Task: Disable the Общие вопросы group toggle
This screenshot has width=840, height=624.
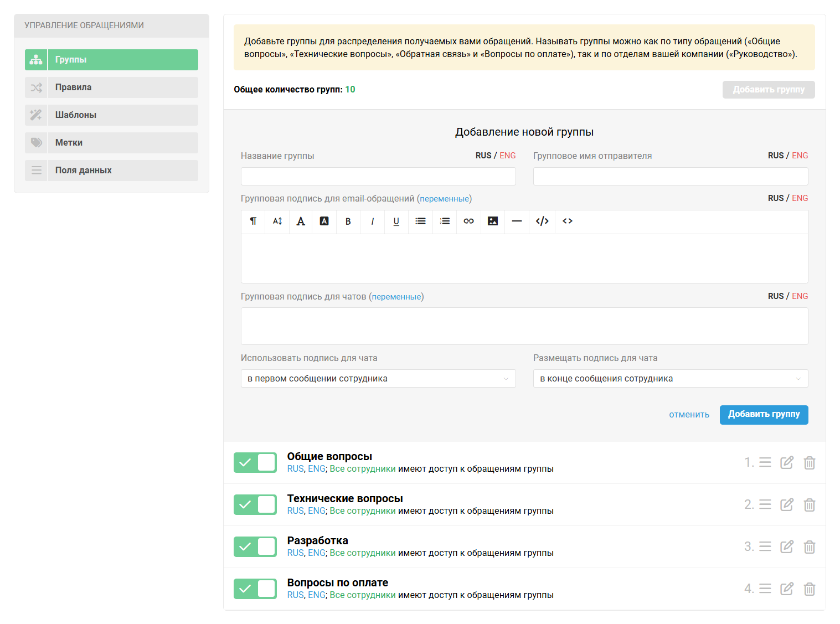Action: click(255, 462)
